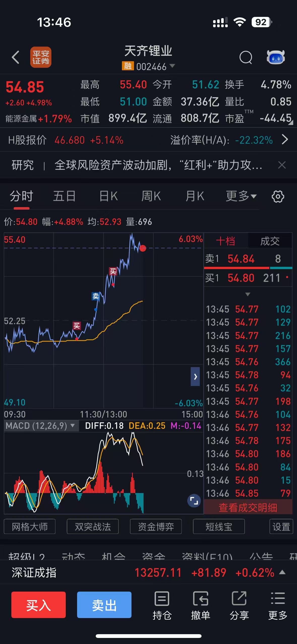Tap the 买1 54.80 quote row

pos(248,278)
